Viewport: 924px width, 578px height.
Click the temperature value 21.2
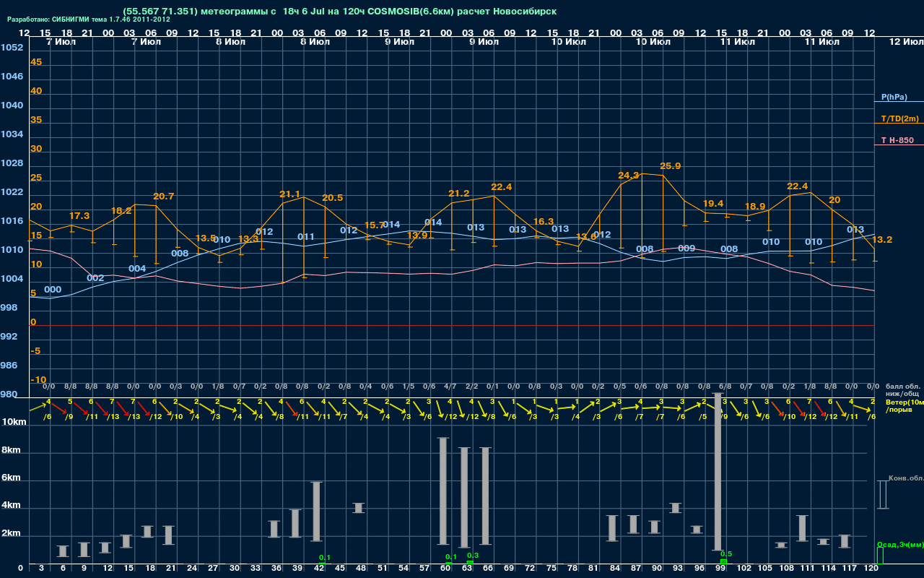(x=458, y=194)
